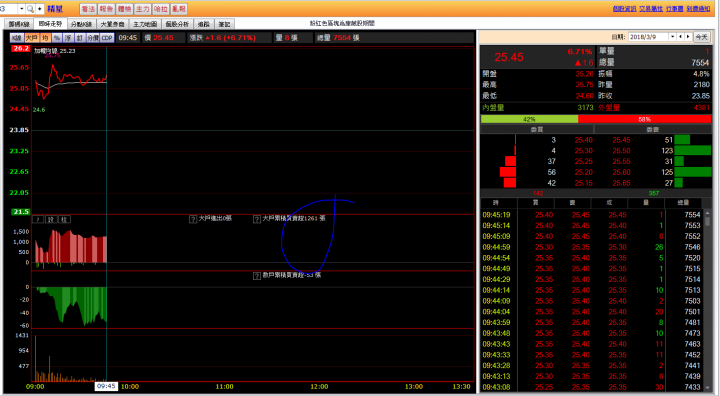
Task: Click the tick list vertical scrollbar
Action: coord(707,301)
